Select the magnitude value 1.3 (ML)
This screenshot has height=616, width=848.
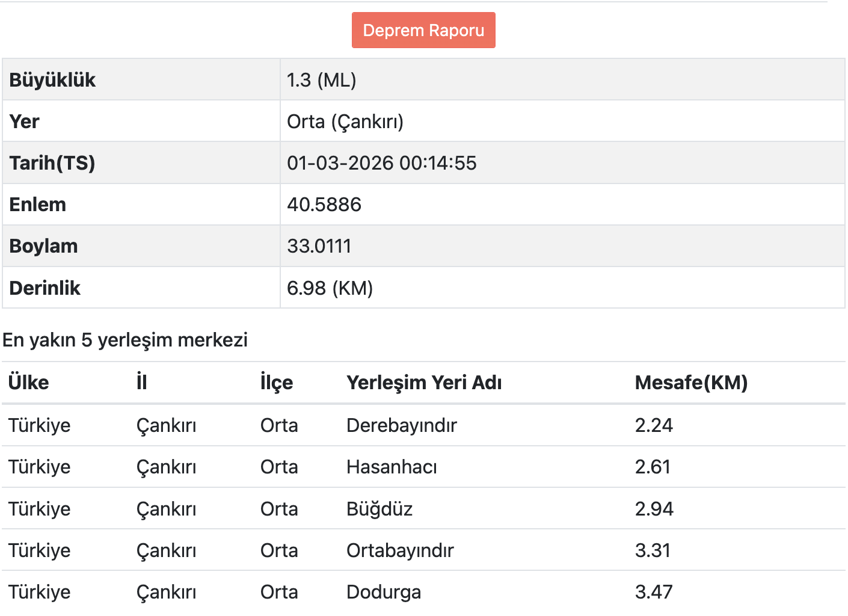click(321, 80)
